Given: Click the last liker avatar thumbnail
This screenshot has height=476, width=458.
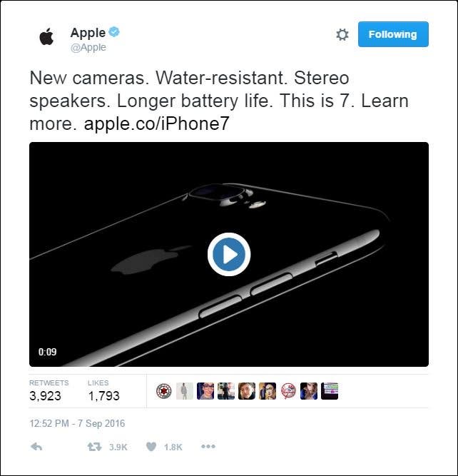Looking at the screenshot, I should coord(330,391).
